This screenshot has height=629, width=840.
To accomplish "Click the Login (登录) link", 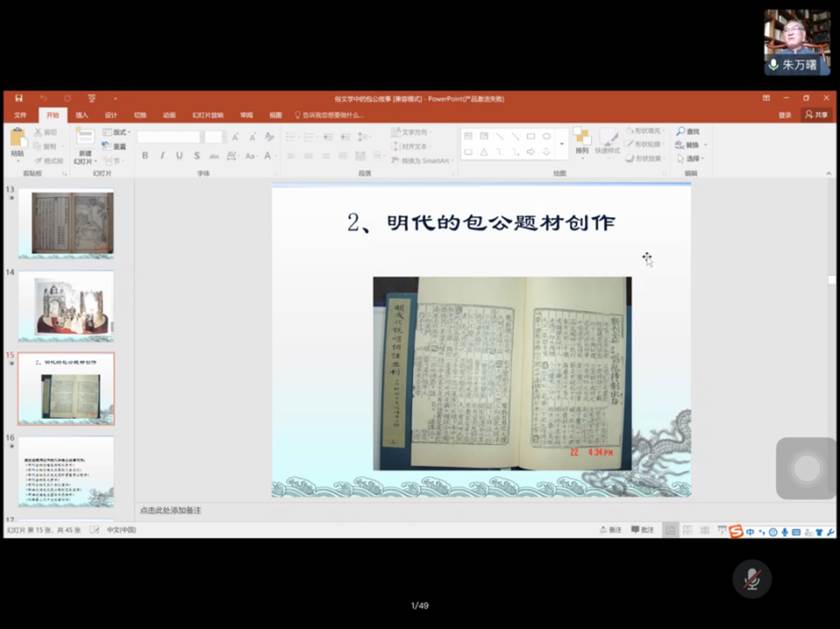I will [x=785, y=115].
